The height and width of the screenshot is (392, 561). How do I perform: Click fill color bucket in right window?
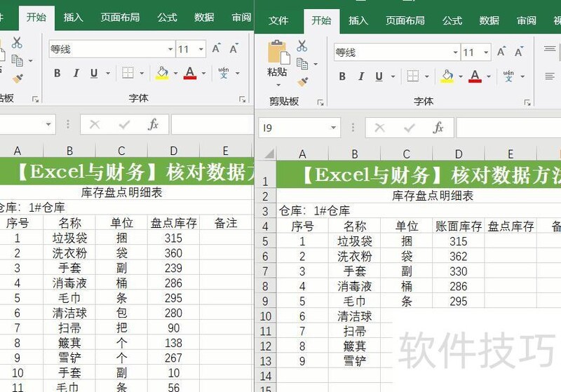pos(447,76)
